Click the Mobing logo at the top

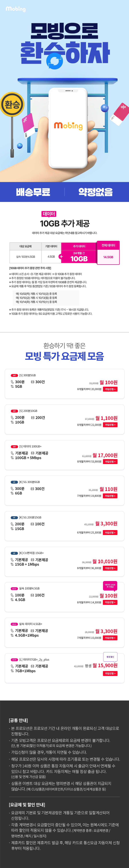coord(15,9)
